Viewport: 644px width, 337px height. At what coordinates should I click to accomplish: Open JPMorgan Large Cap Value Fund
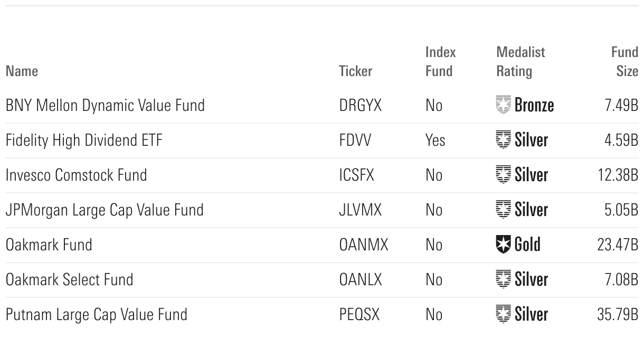point(104,210)
